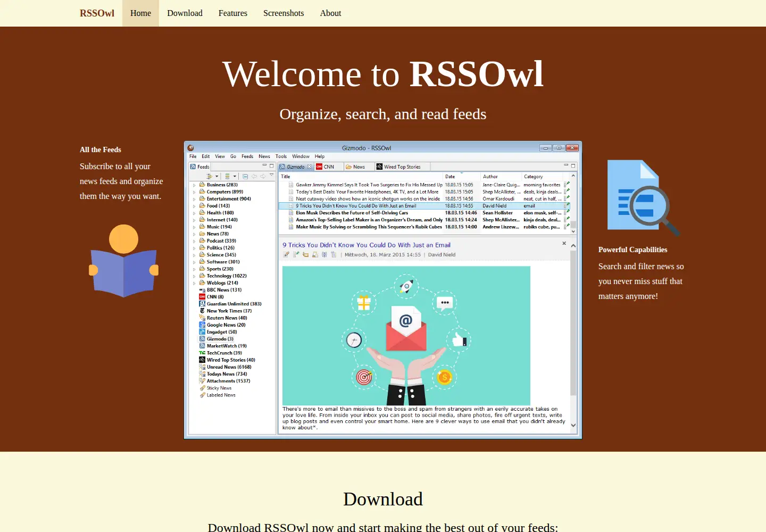Open the RSSOwl application screenshot image
Viewport: 766px width, 532px height.
coord(383,290)
